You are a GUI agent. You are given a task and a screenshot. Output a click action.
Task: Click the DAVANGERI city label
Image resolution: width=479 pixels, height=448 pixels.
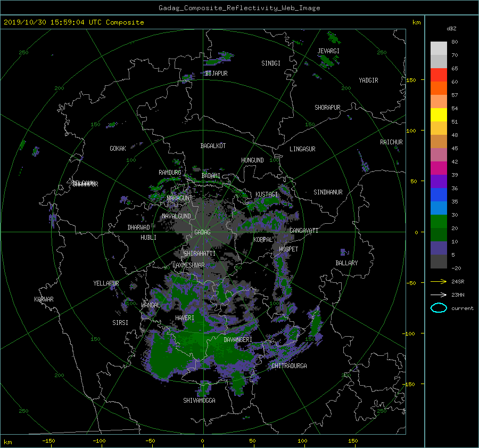[x=238, y=340]
